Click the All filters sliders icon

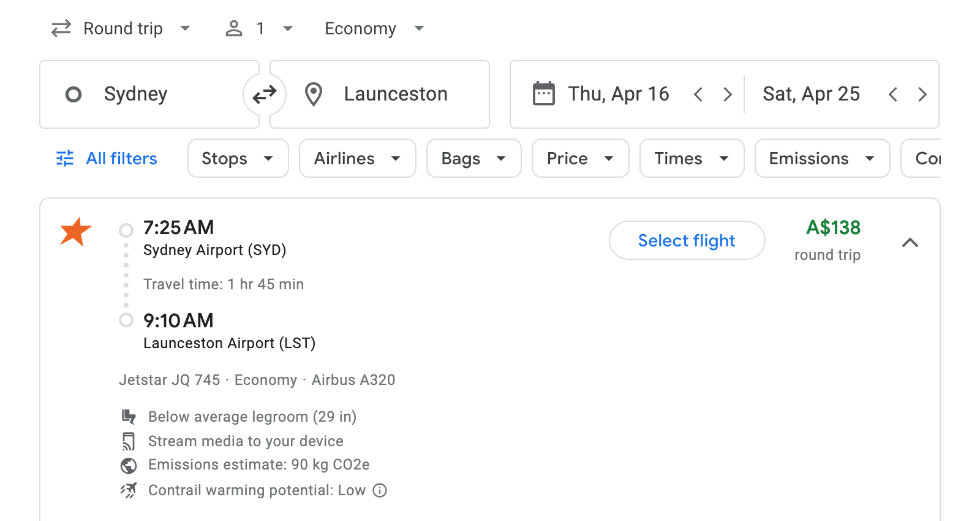[64, 158]
